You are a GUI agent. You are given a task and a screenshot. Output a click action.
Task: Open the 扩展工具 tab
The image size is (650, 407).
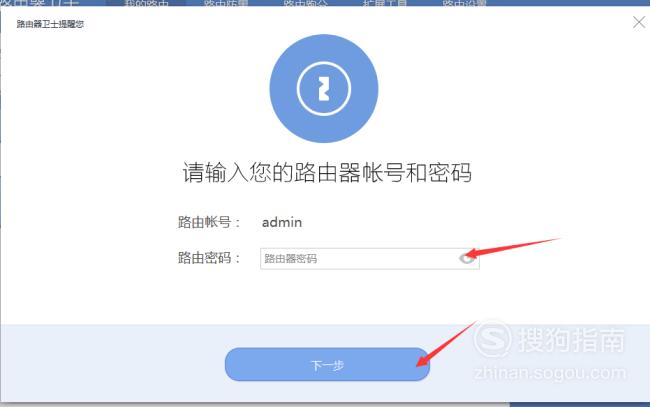pos(385,3)
